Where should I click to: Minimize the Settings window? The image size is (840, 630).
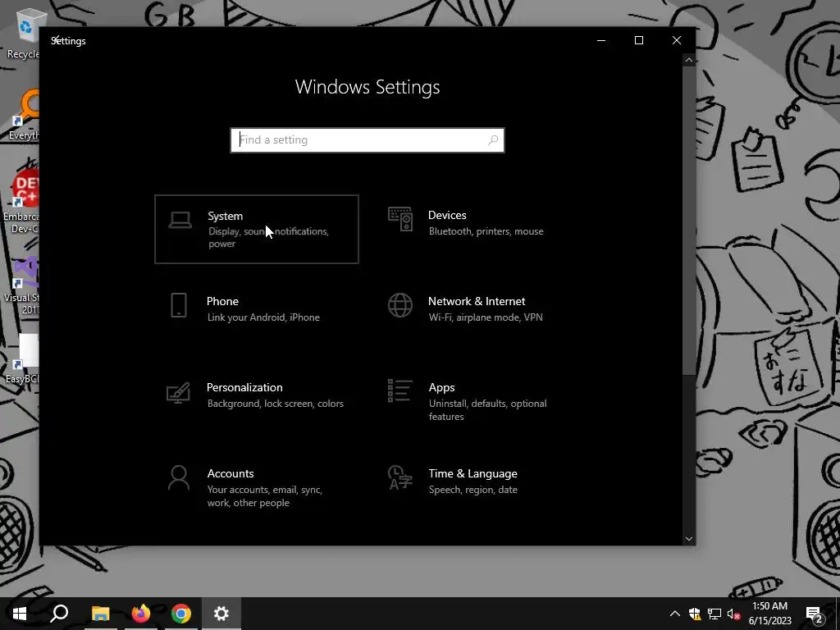(601, 41)
